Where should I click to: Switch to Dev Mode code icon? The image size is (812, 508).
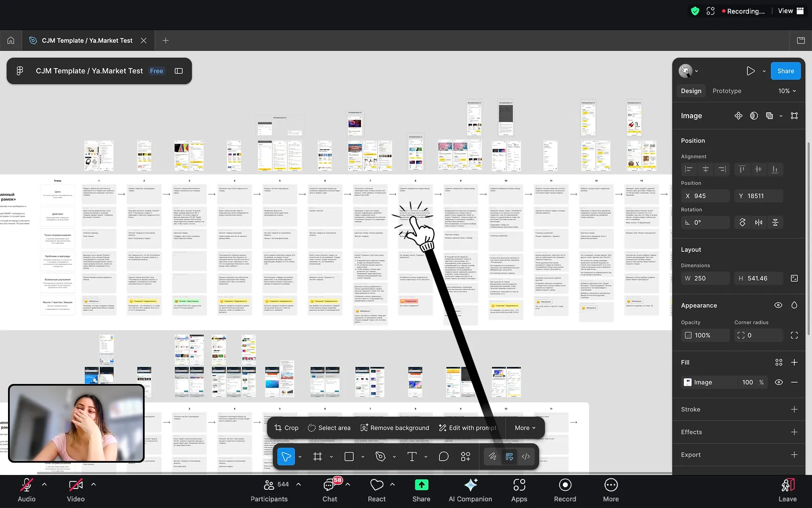(526, 456)
